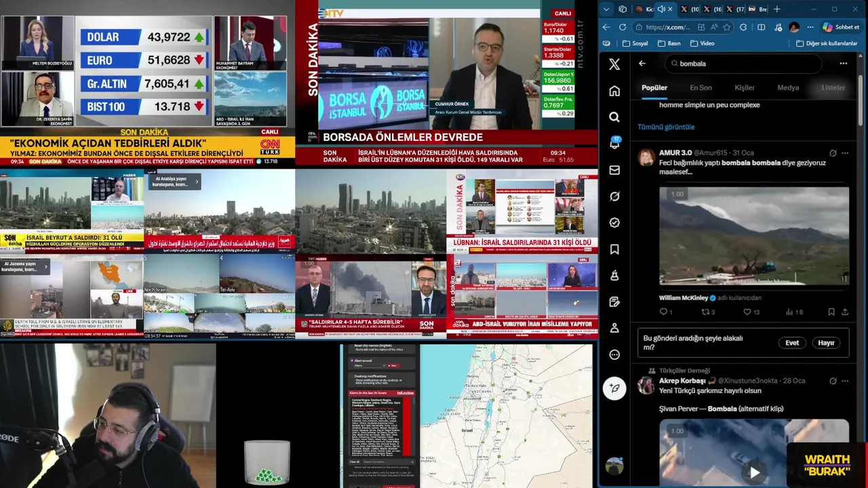
Task: Open Explore search icon in X sidebar
Action: pos(614,117)
